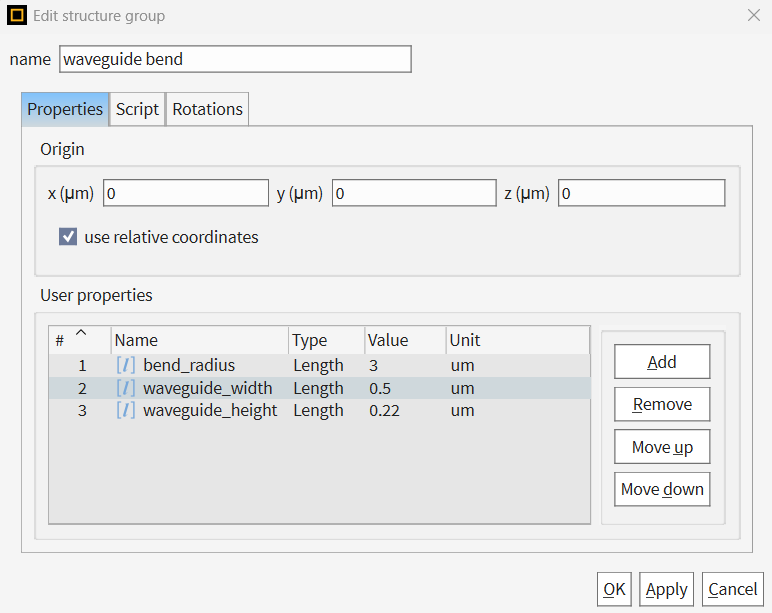Click the Unit column header
The height and width of the screenshot is (613, 772).
(x=518, y=340)
